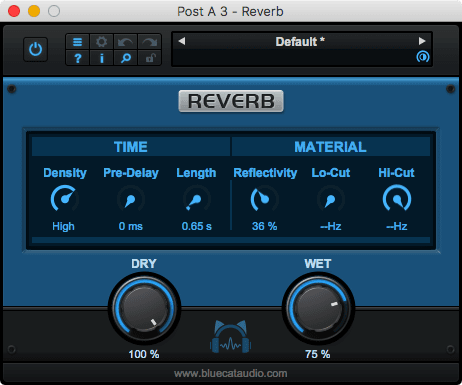Open the main menu hamburger icon
This screenshot has width=462, height=385.
[77, 42]
